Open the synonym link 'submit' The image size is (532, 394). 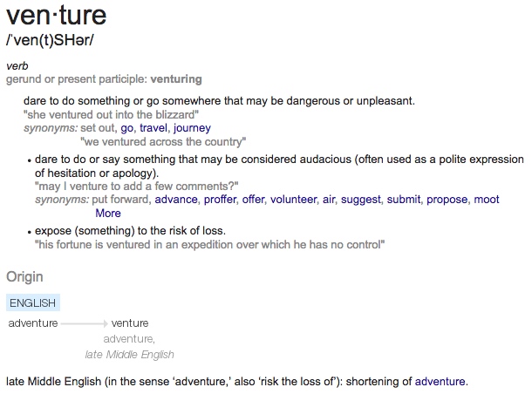404,200
